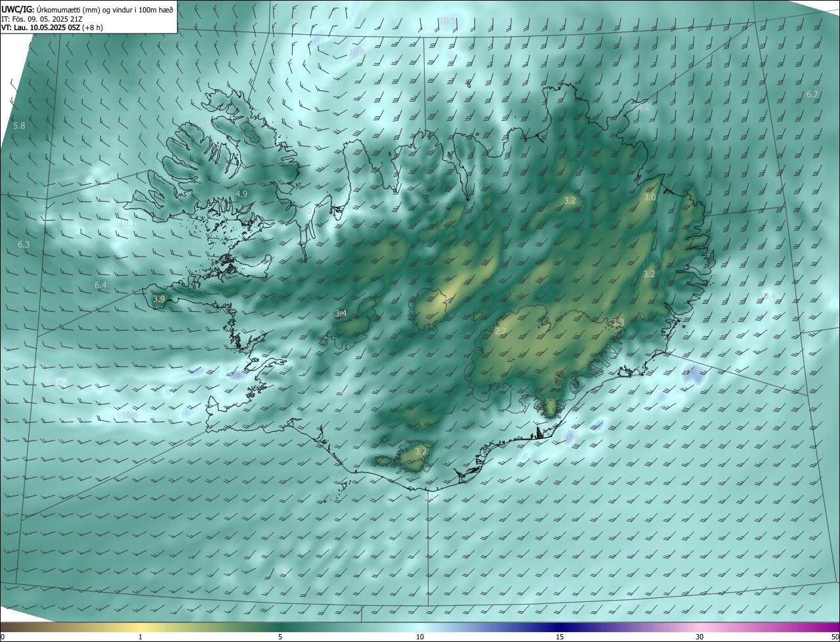840x642 pixels.
Task: Click the "6.7" value on the map
Action: (812, 95)
